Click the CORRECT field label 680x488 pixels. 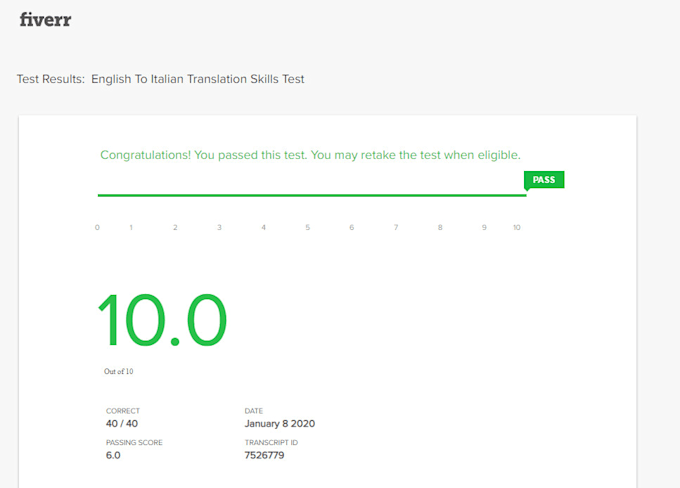tap(122, 411)
